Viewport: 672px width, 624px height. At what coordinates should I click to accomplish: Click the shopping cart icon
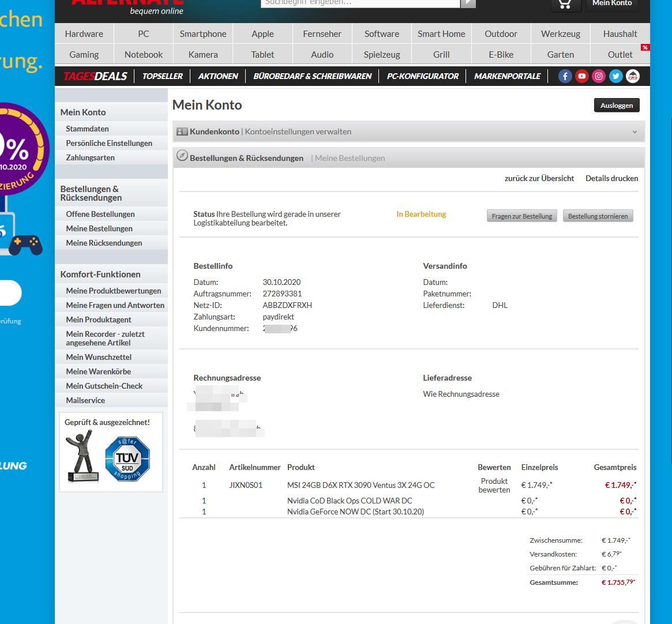tap(566, 4)
